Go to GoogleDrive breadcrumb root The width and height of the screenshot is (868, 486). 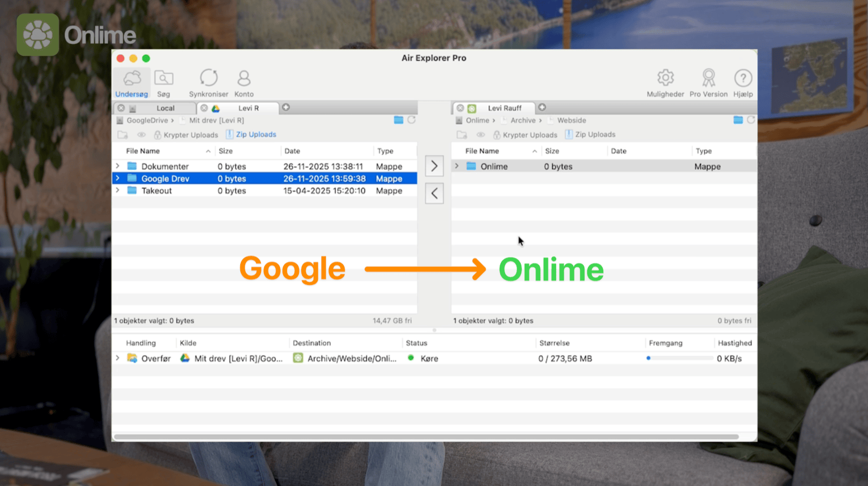(147, 120)
